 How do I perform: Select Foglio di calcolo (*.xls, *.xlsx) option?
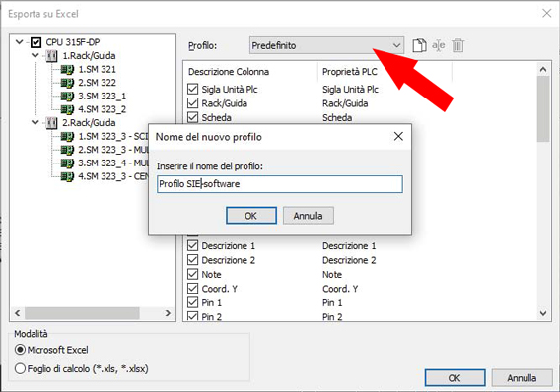pos(20,368)
